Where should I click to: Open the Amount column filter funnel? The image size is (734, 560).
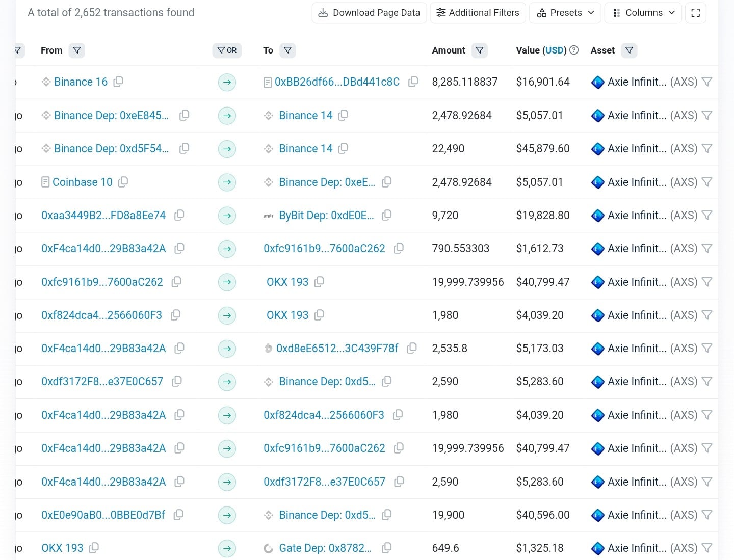[480, 50]
